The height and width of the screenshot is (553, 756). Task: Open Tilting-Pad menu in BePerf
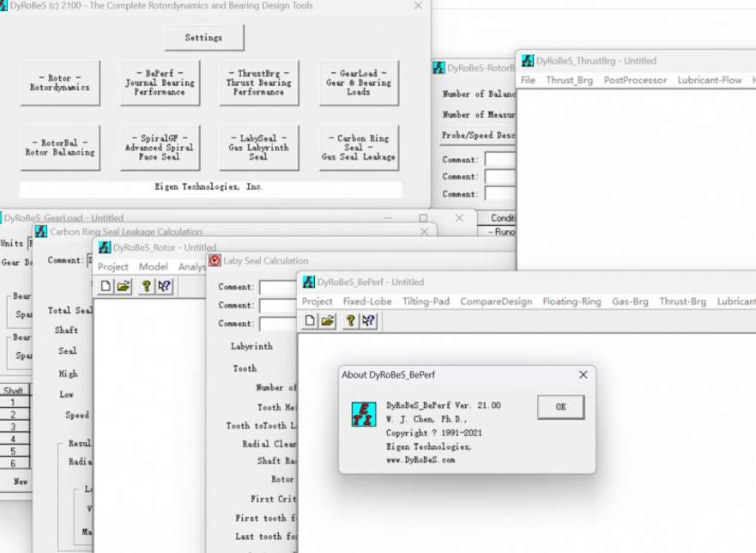point(426,301)
